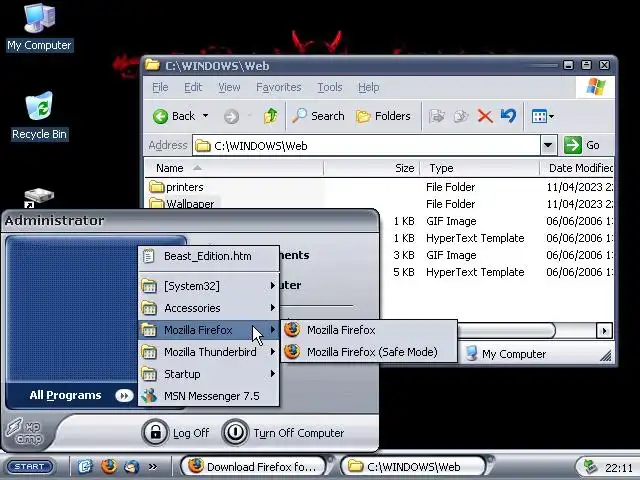Image resolution: width=640 pixels, height=480 pixels.
Task: Open the Favorites menu
Action: click(x=278, y=87)
